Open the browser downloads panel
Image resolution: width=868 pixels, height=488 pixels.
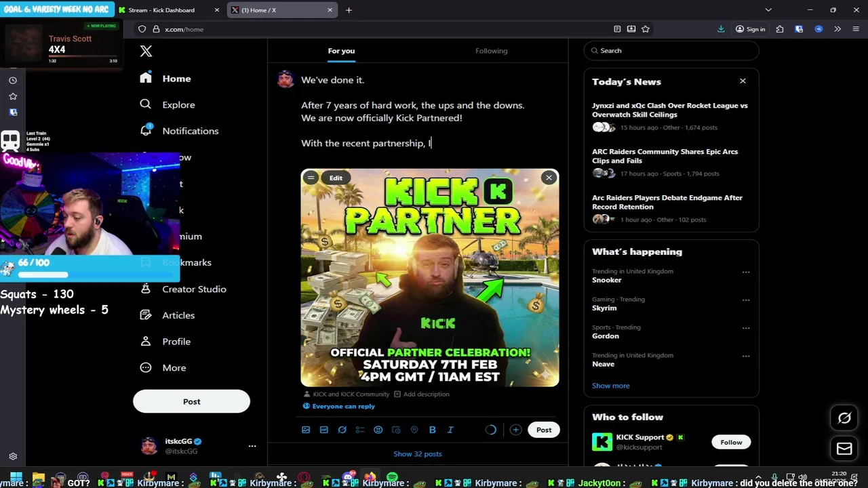pyautogui.click(x=721, y=29)
